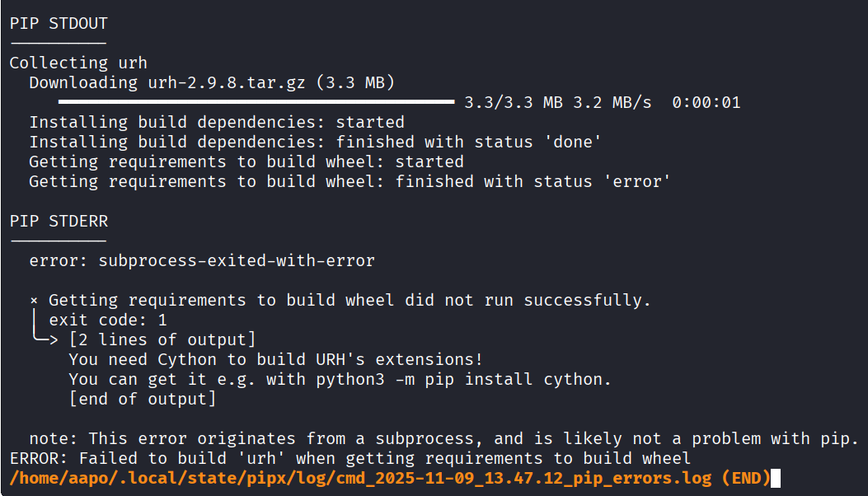Image resolution: width=868 pixels, height=496 pixels.
Task: Click the 'exit code: 1' text
Action: pyautogui.click(x=108, y=320)
